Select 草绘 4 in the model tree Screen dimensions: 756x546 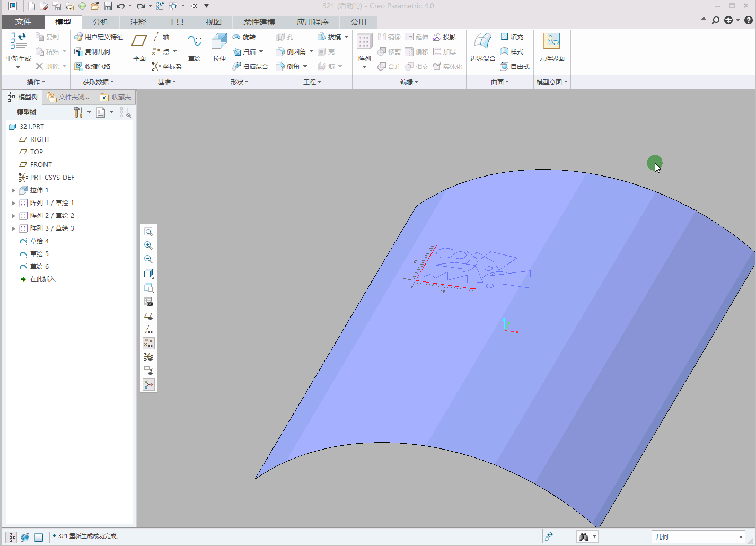click(34, 241)
